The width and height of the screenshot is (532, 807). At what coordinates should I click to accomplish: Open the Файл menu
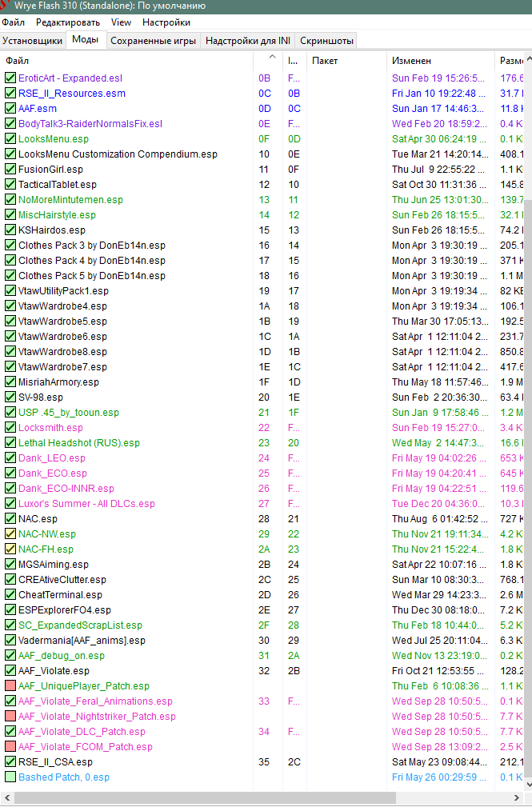coord(13,22)
